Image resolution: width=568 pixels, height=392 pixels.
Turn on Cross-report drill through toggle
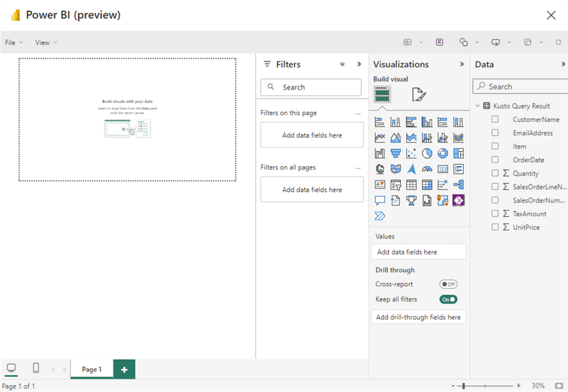pyautogui.click(x=448, y=284)
